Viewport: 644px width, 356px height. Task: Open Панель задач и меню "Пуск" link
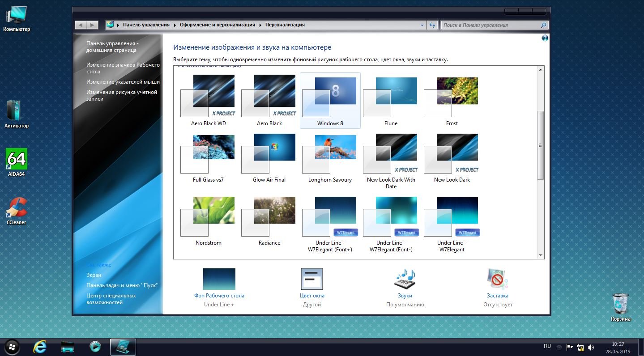tap(122, 285)
